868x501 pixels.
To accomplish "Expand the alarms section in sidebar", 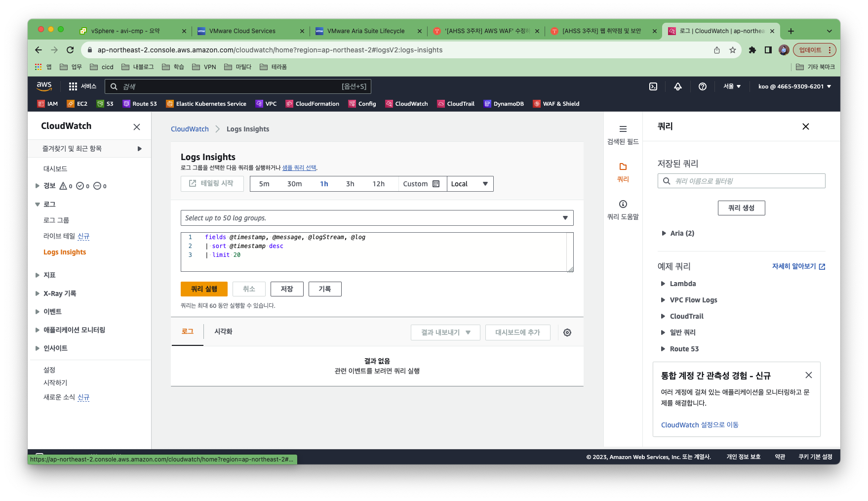I will 38,186.
